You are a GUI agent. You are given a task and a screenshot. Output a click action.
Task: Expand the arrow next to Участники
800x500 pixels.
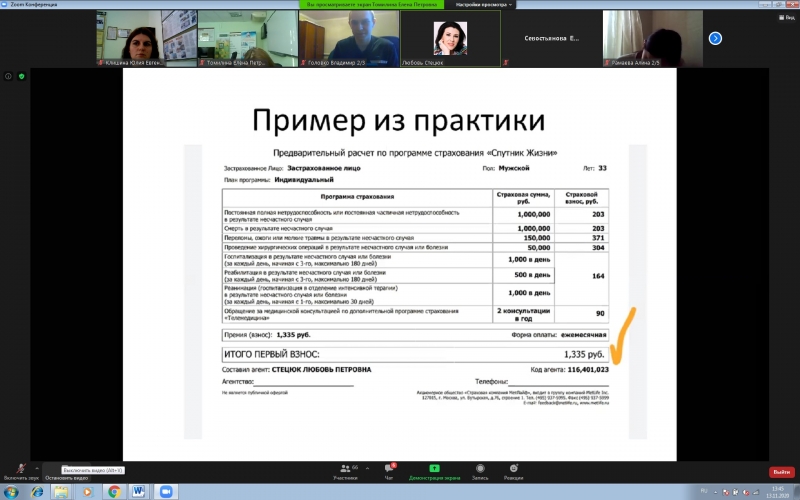point(367,468)
